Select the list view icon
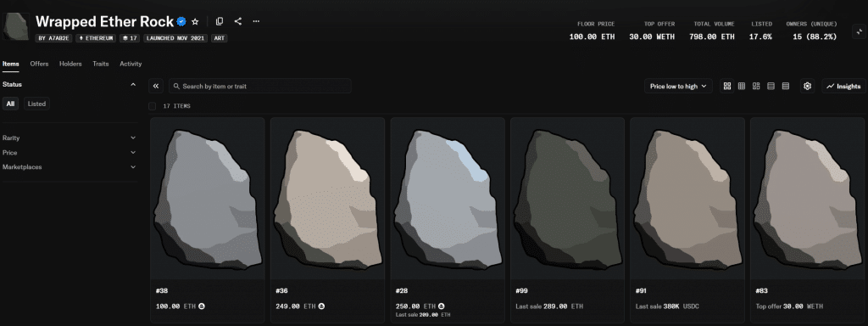 771,86
